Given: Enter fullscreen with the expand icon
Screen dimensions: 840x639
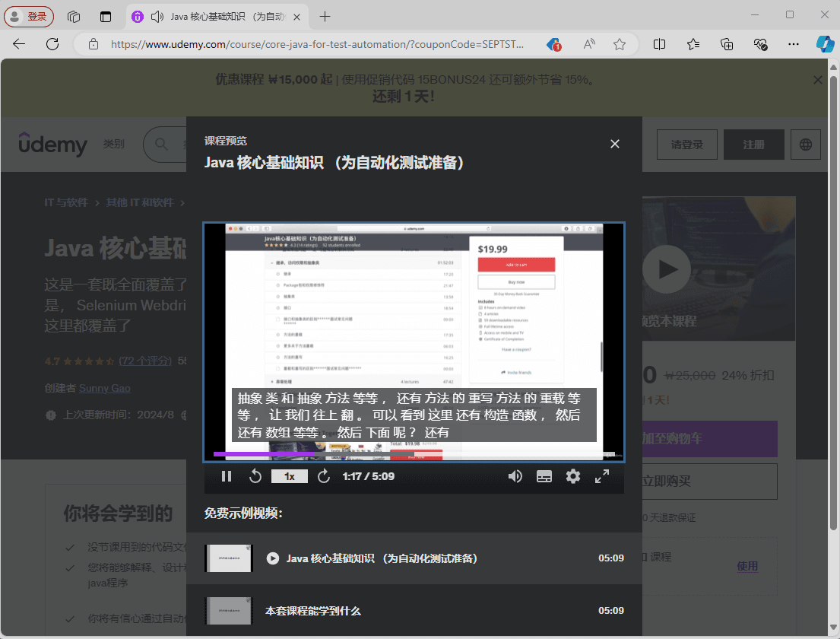Looking at the screenshot, I should [x=601, y=475].
